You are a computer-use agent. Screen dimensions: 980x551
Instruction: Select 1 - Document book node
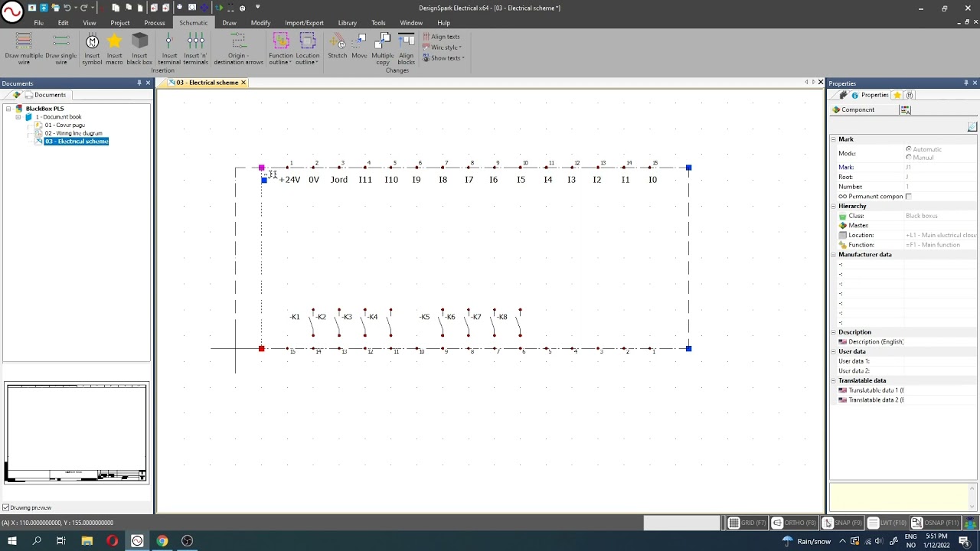(58, 117)
